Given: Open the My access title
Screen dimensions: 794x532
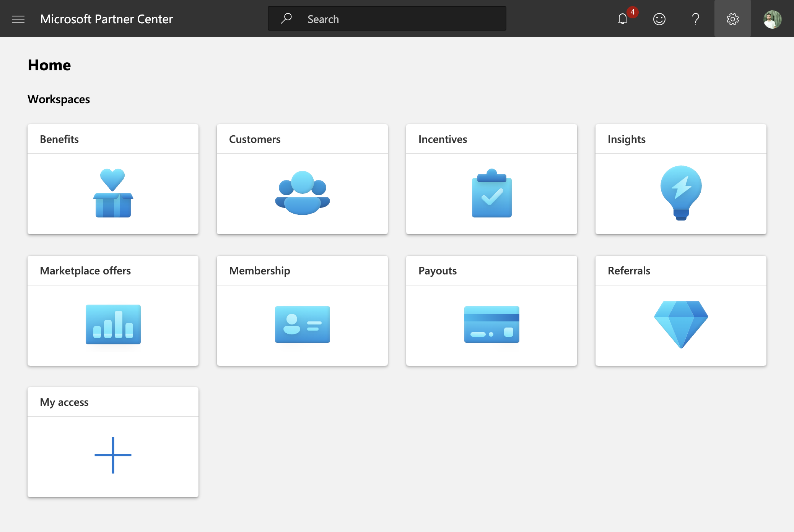Looking at the screenshot, I should point(64,402).
